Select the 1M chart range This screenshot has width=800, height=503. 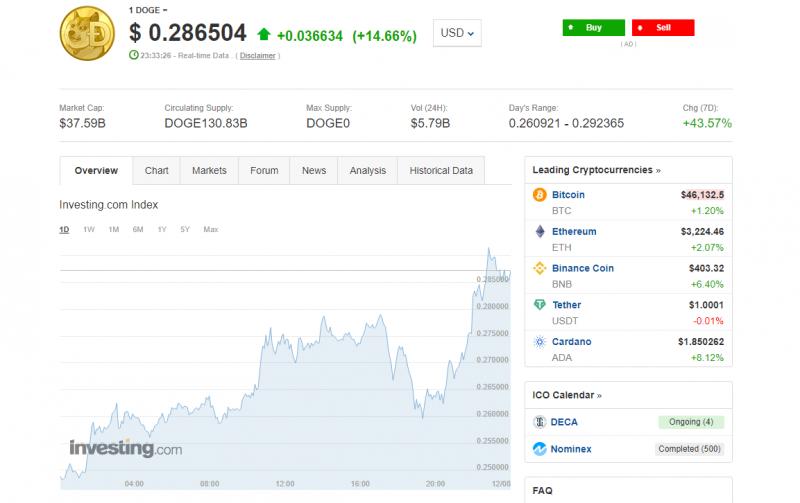(114, 230)
